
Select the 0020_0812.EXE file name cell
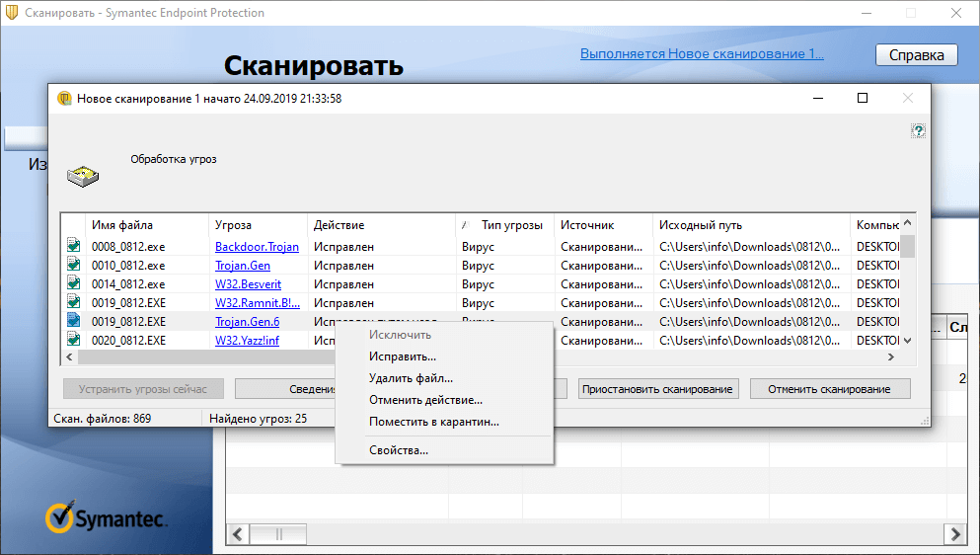(128, 341)
